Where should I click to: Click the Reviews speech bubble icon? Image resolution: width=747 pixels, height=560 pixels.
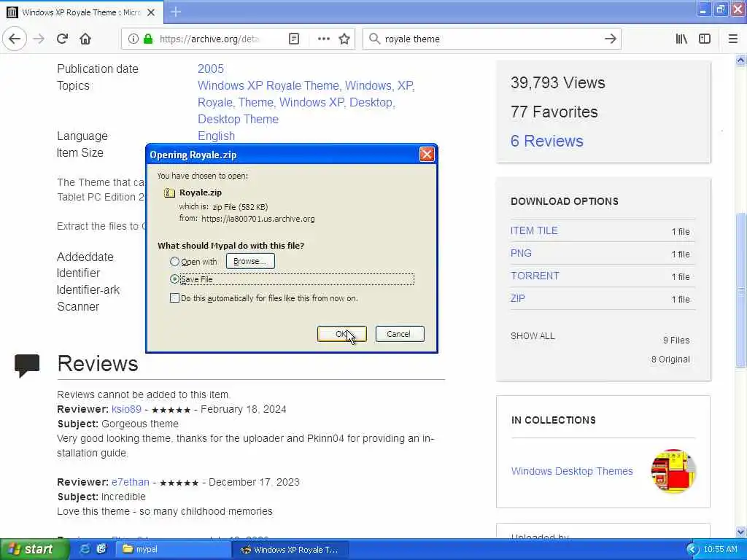[x=27, y=365]
